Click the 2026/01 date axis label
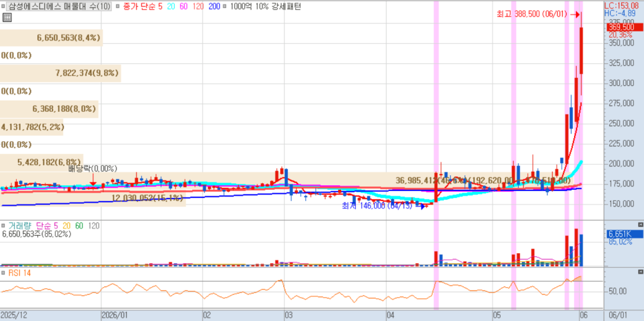The height and width of the screenshot is (321, 644). 115,315
